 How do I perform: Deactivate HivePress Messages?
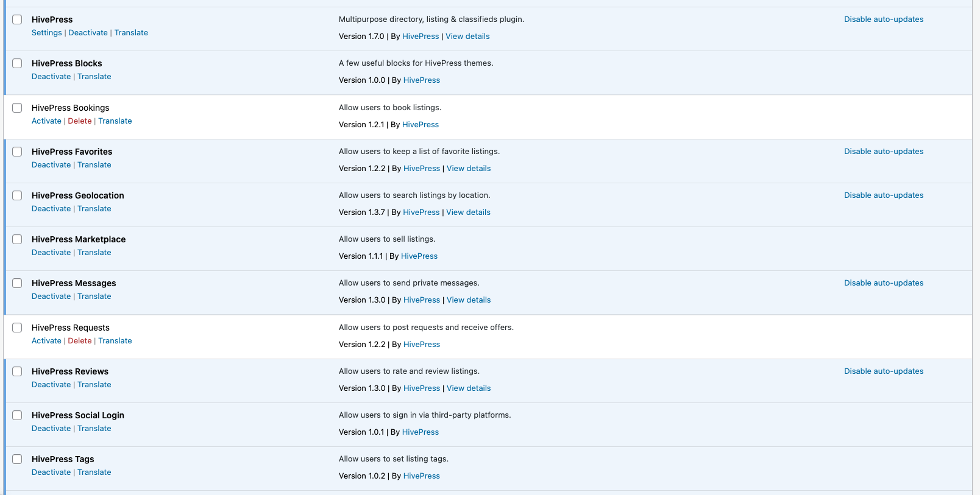51,297
